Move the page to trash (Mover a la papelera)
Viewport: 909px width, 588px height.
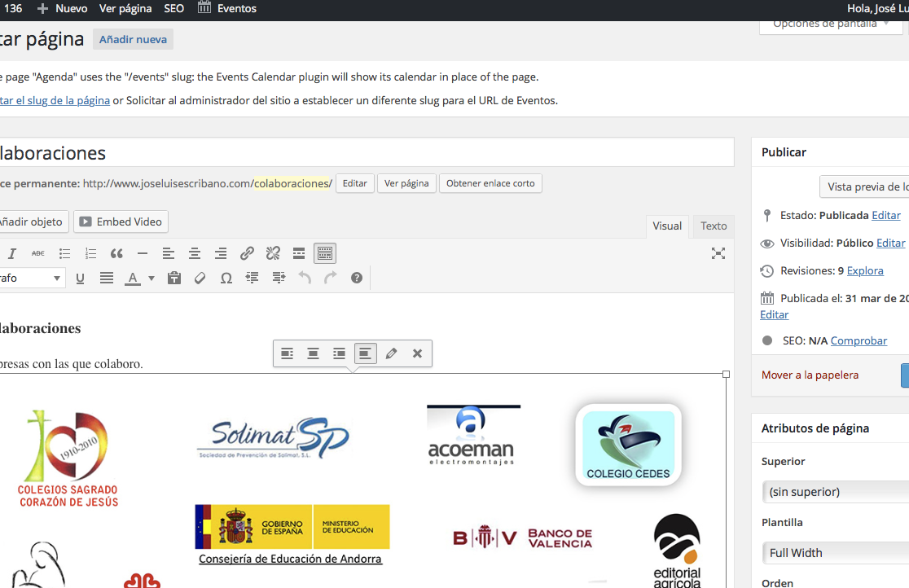810,375
